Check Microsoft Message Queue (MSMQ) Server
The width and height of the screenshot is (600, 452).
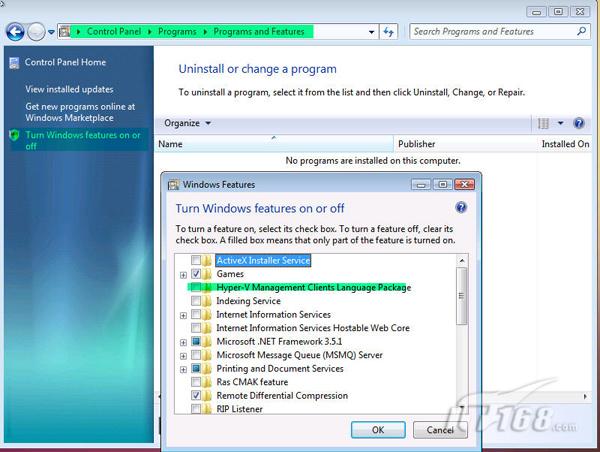click(196, 355)
